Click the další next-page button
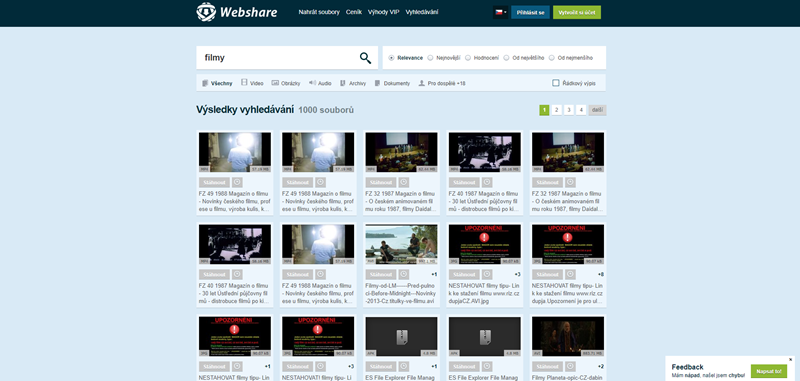 click(x=597, y=110)
